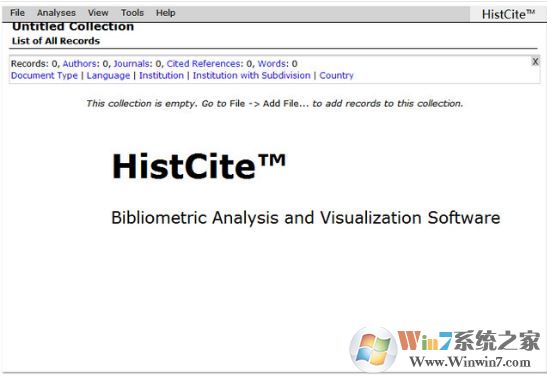Image resolution: width=547 pixels, height=376 pixels.
Task: Click 'Bibliometric Analysis and Visualization Software' text
Action: [x=306, y=218]
